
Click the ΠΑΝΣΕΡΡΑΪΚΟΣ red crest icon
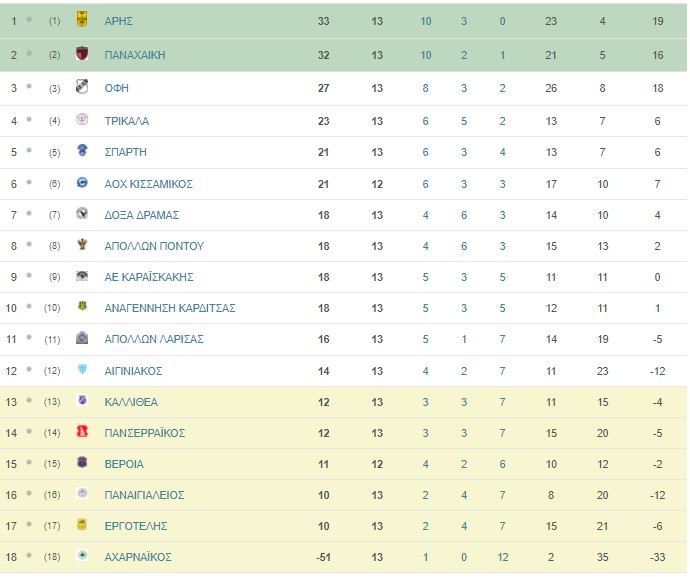pyautogui.click(x=82, y=431)
